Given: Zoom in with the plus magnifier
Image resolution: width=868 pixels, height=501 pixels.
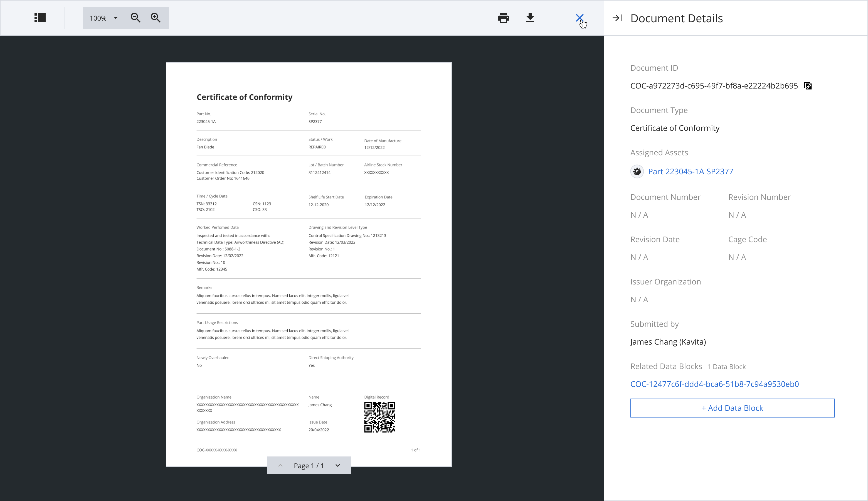Looking at the screenshot, I should (x=156, y=18).
